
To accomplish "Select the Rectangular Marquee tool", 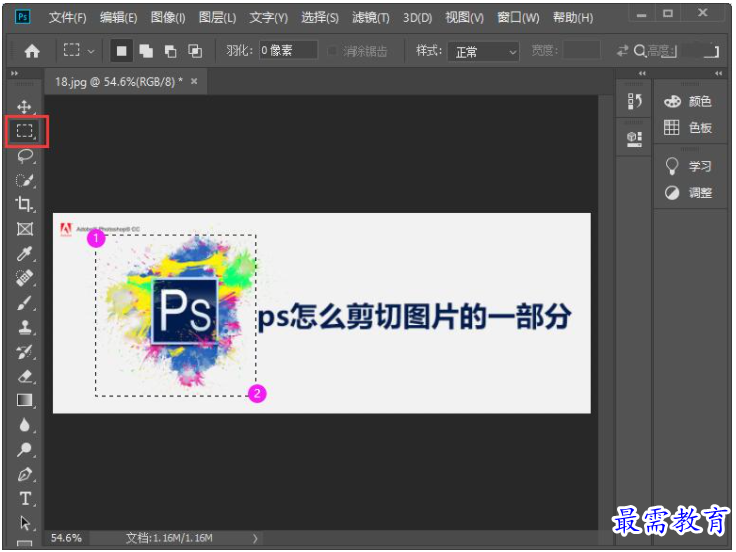I will pyautogui.click(x=25, y=130).
